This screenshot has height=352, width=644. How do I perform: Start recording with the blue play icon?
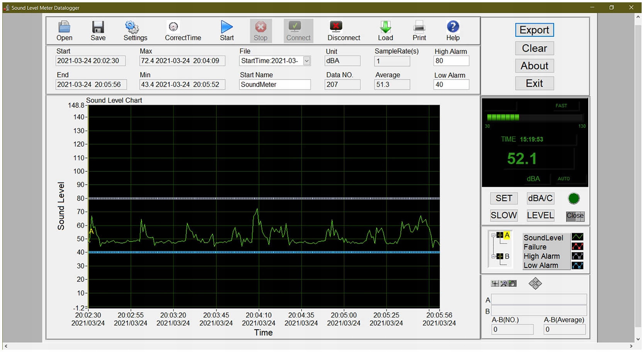(x=227, y=27)
